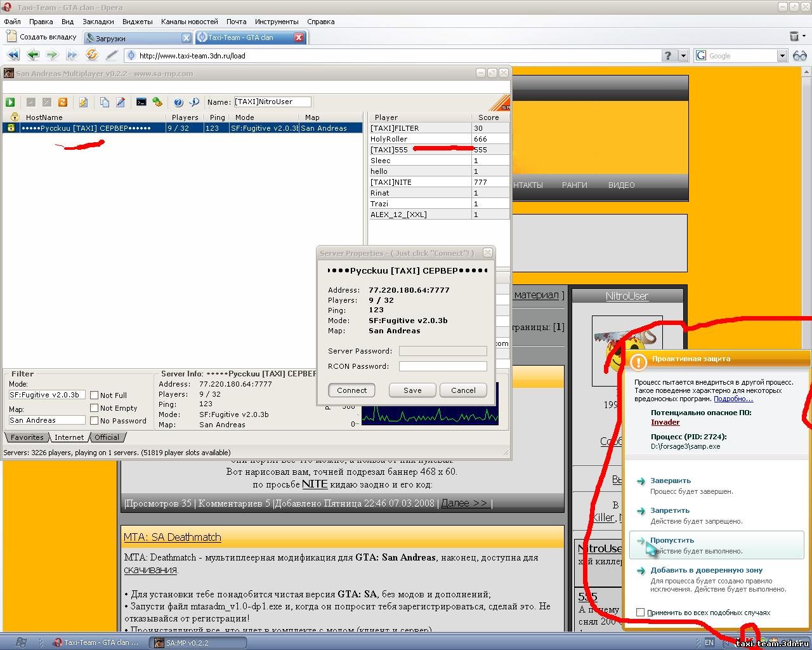
Task: Click the Google search field
Action: (x=741, y=56)
